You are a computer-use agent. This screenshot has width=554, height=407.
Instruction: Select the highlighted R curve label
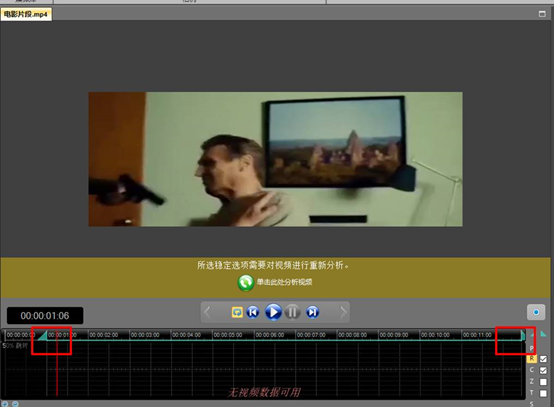pos(531,359)
